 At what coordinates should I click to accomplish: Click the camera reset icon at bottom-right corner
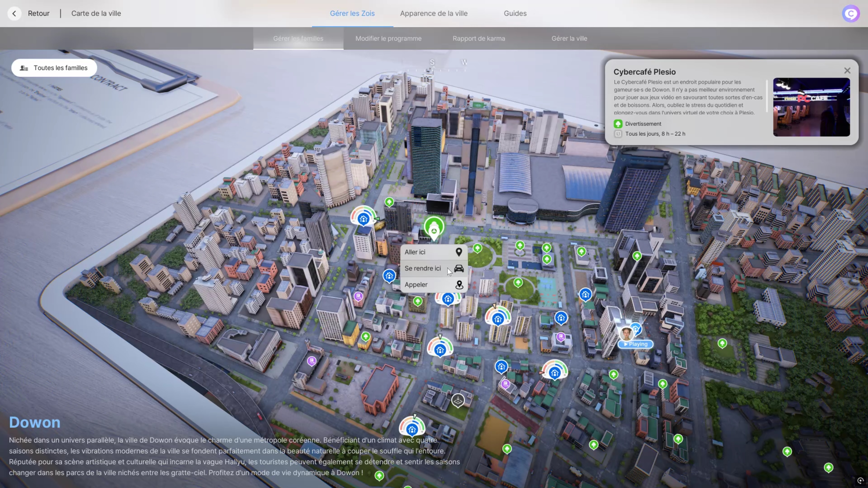[x=860, y=481]
